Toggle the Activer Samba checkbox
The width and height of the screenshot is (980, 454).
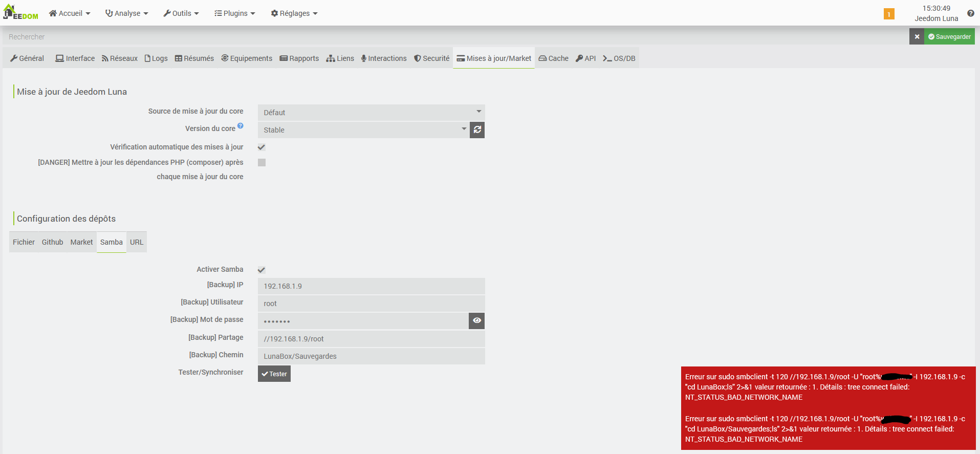tap(262, 270)
